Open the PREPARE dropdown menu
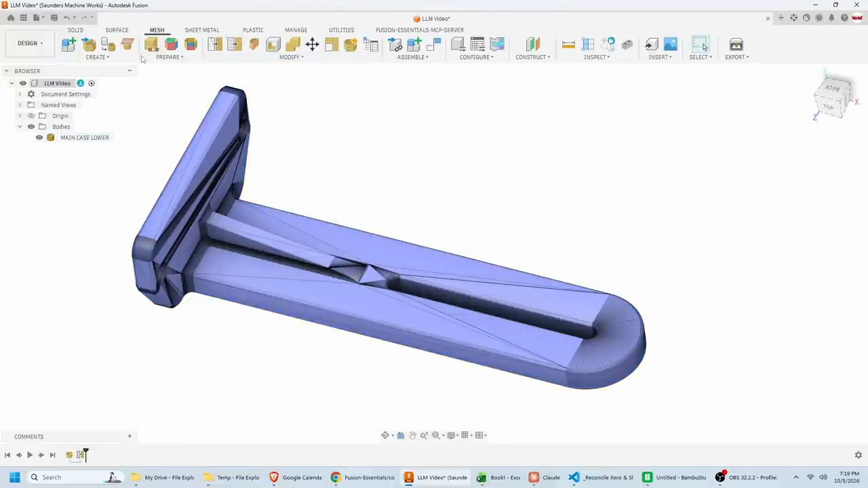 click(170, 57)
